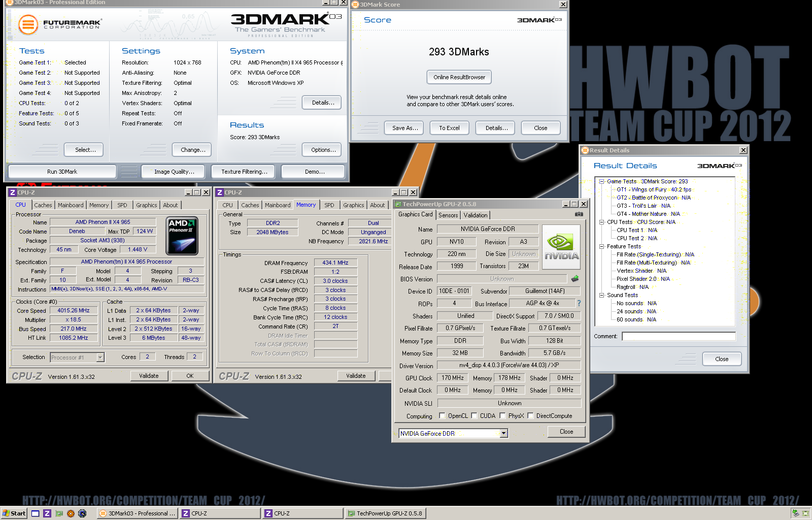Click Close button in GPU-Z window
This screenshot has height=520, width=812.
click(x=566, y=432)
